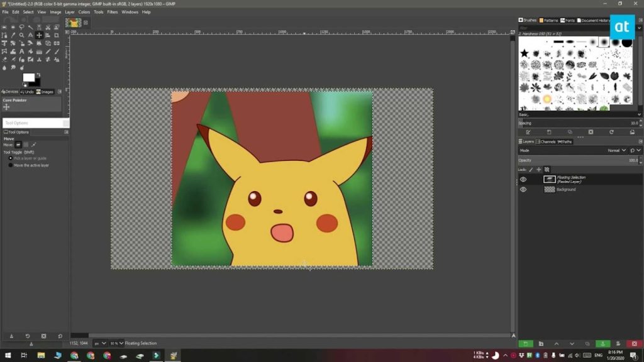Switch to the Channels tab

(547, 141)
